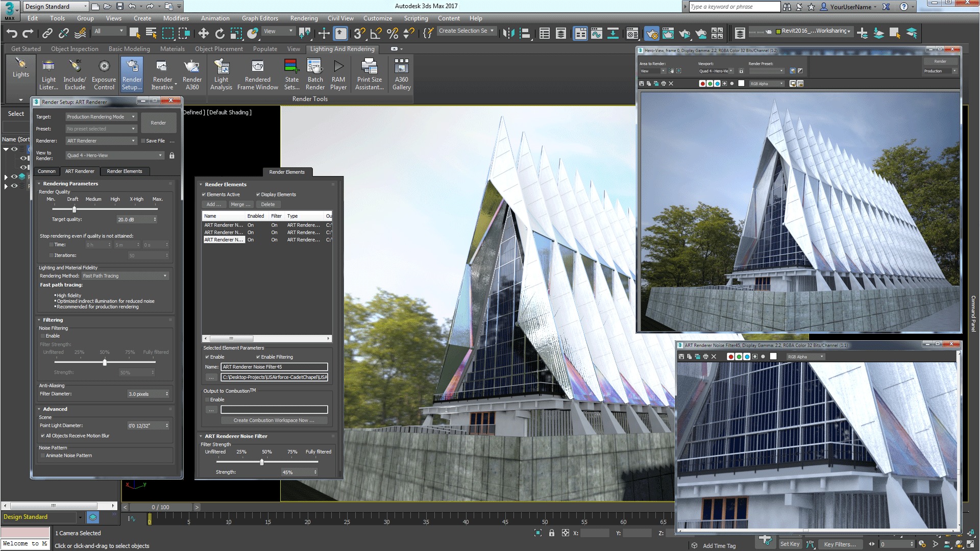Enable Display Elements checkbox
Screen dimensions: 980x551
coord(258,194)
